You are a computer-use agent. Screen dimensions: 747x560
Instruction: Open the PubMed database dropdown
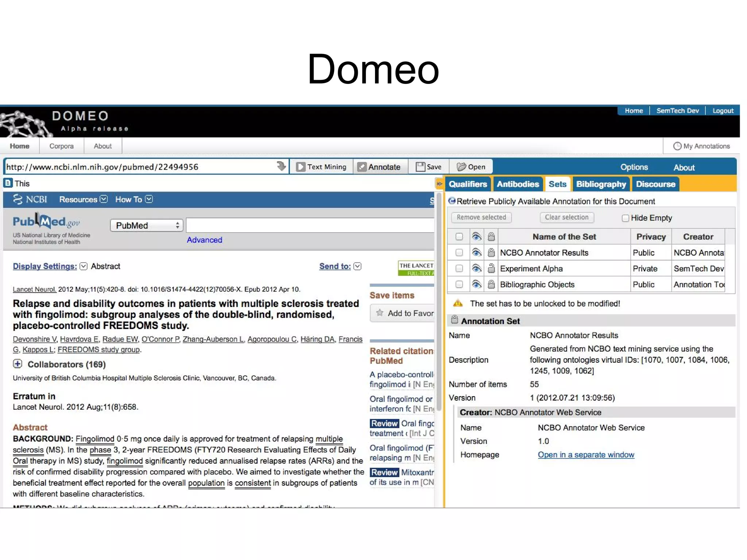(146, 225)
